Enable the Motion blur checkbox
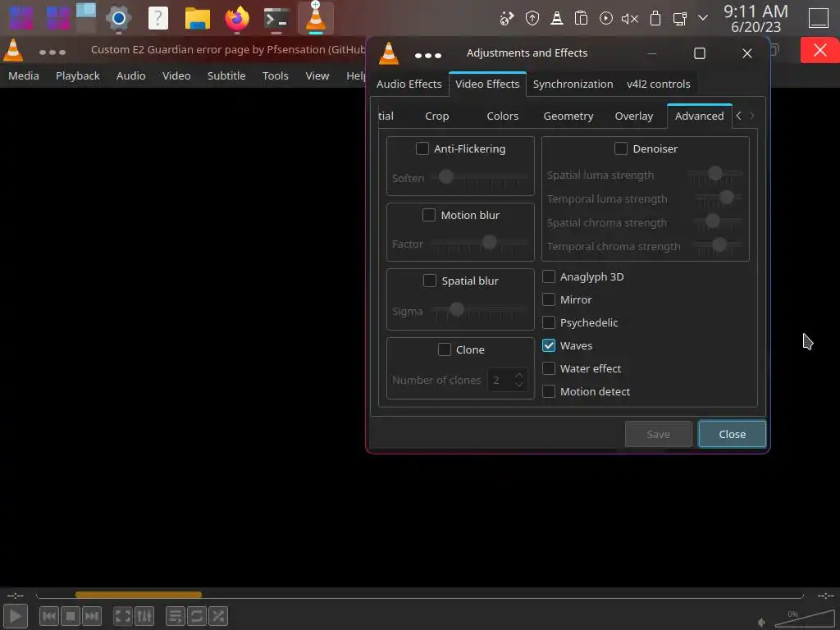 point(428,216)
